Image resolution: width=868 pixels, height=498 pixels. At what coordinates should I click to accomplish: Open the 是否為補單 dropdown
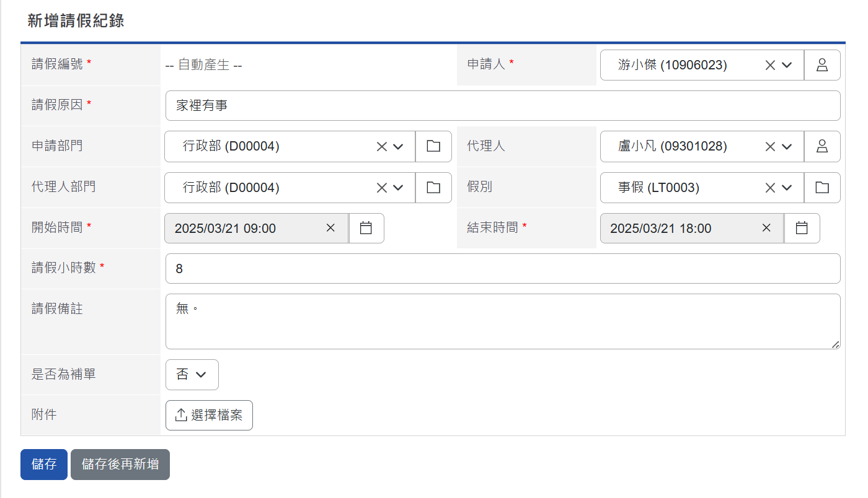192,375
